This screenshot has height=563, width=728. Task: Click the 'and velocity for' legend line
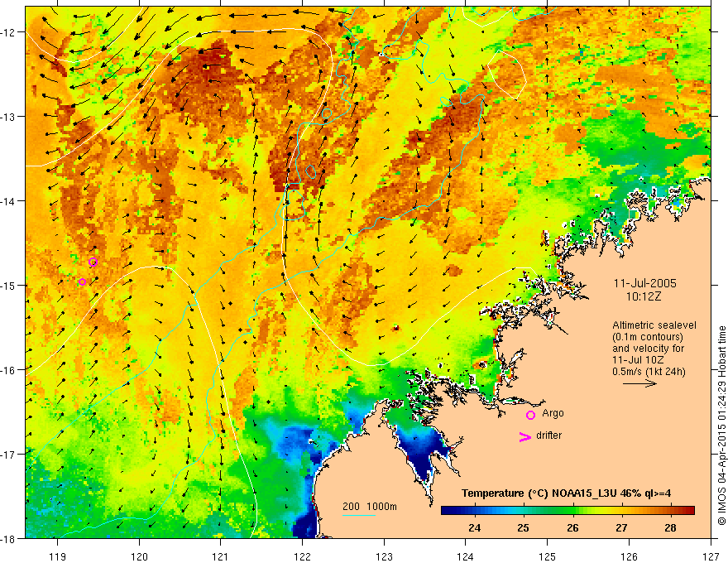pos(648,349)
